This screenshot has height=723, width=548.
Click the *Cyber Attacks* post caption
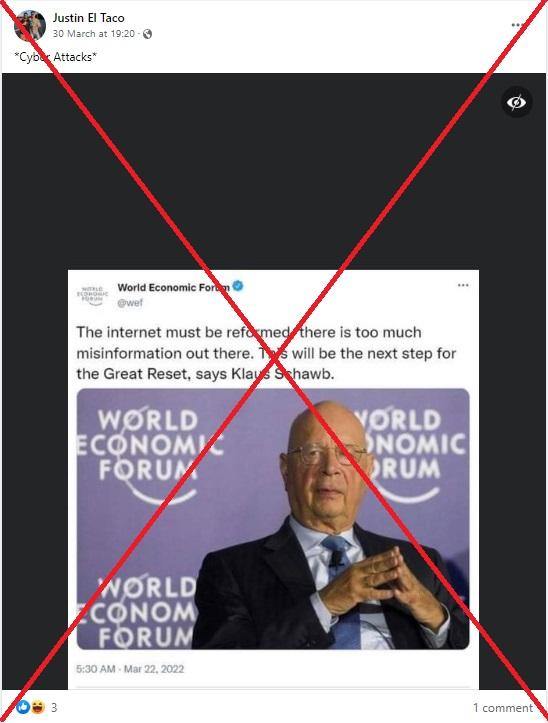pos(56,57)
